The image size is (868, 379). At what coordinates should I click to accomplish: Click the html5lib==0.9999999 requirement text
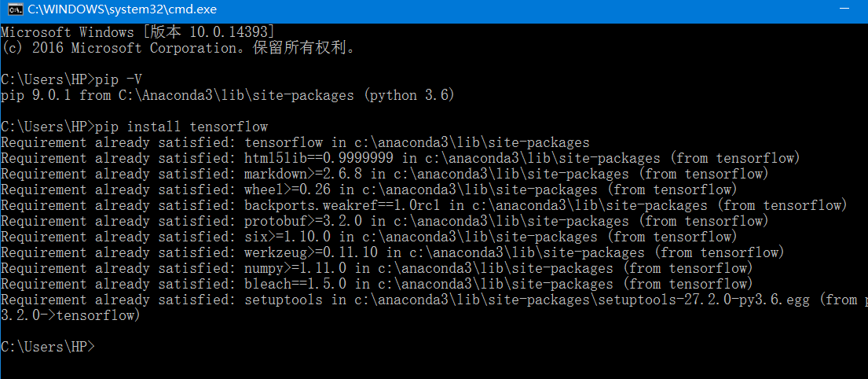click(x=318, y=159)
